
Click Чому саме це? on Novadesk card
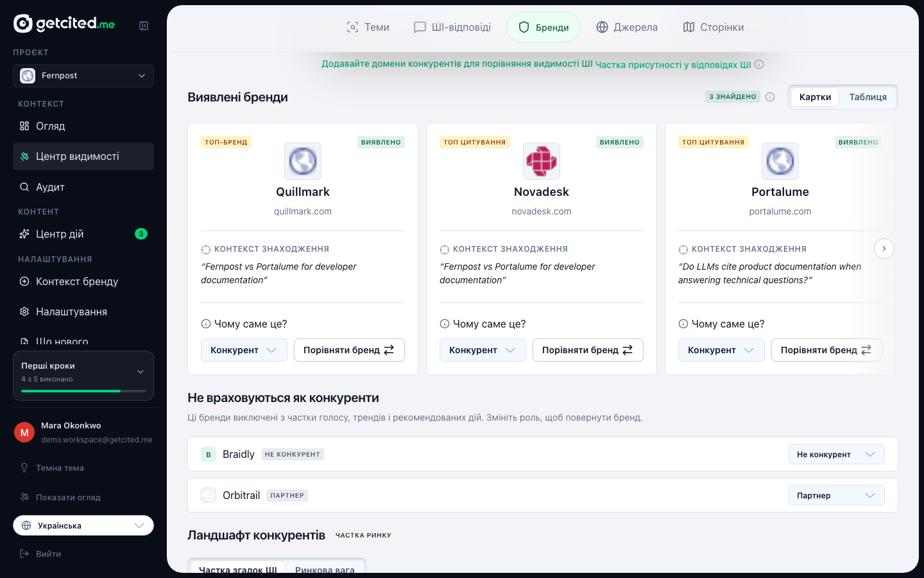(483, 324)
